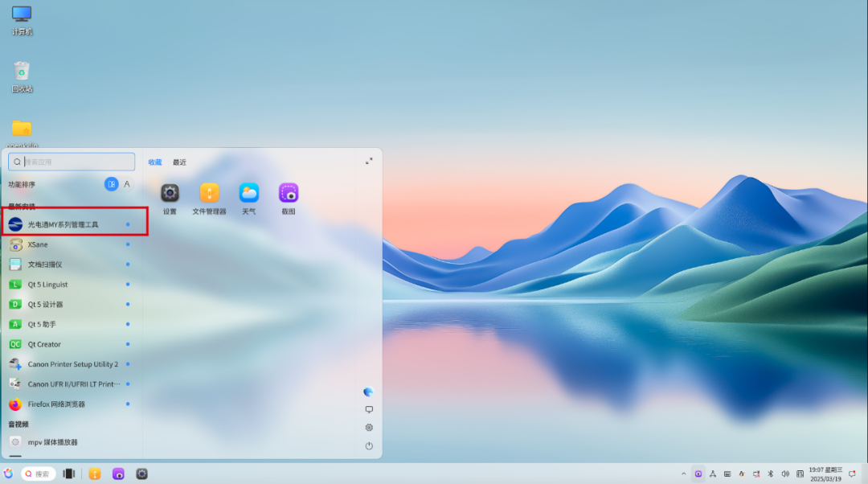Expand hidden tray icons arrow
This screenshot has width=868, height=484.
pyautogui.click(x=684, y=474)
